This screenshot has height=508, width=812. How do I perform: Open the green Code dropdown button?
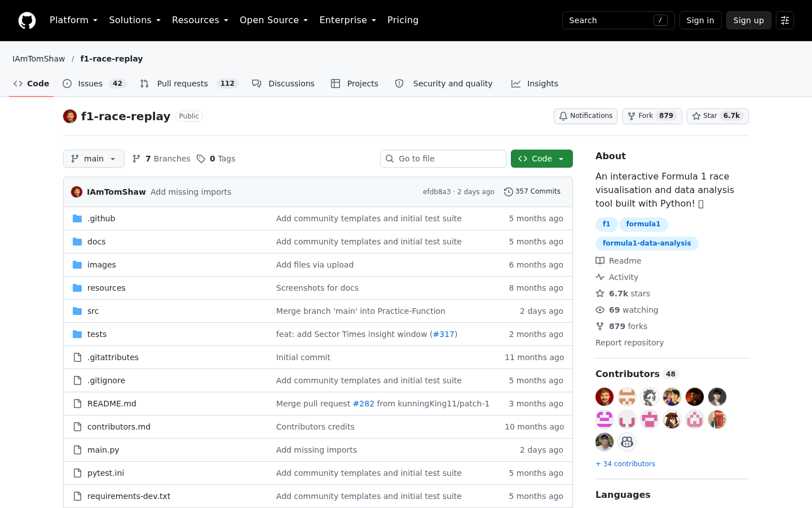tap(542, 159)
